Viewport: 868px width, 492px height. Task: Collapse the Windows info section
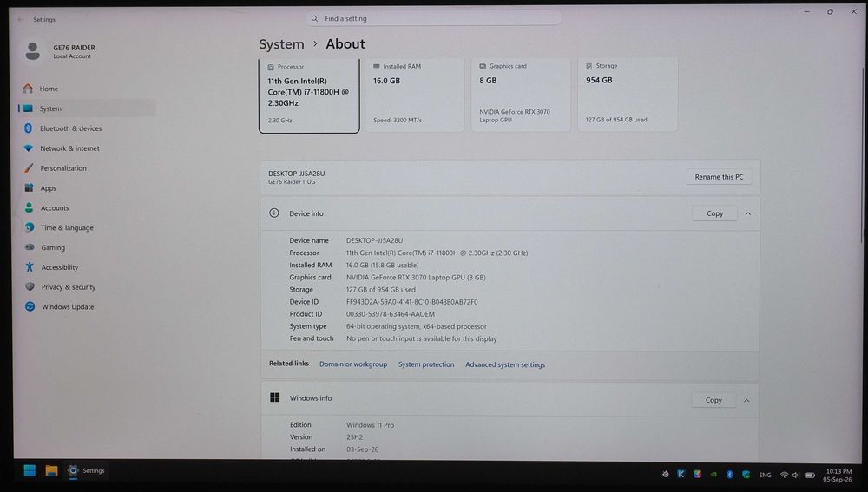pos(746,400)
